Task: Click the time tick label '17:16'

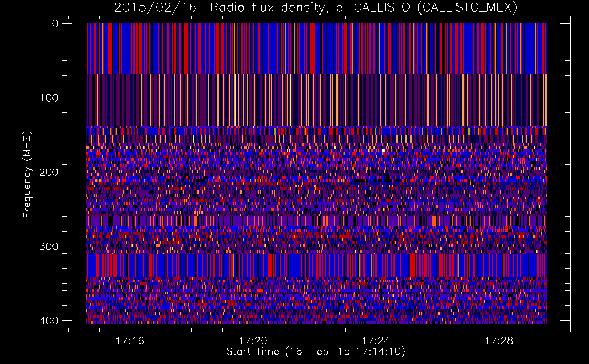Action: pos(130,341)
